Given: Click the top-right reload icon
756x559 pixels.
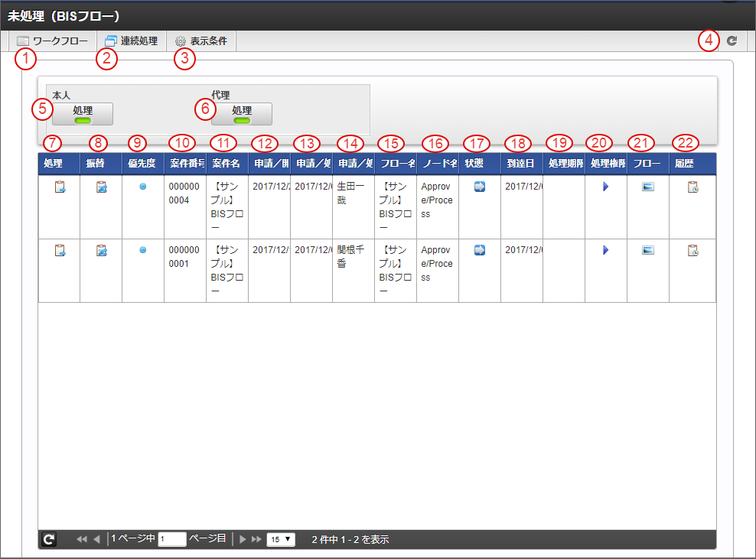Looking at the screenshot, I should pyautogui.click(x=732, y=41).
